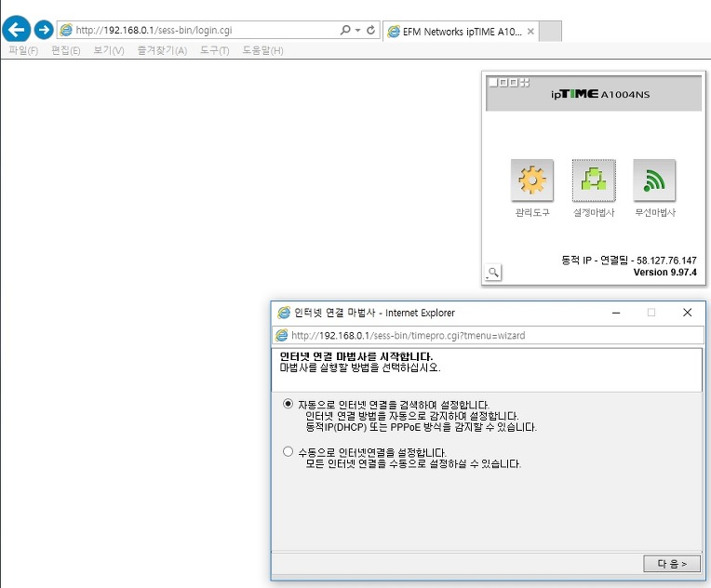The width and height of the screenshot is (711, 588).
Task: Close the EFM Networks ipTIME tab
Action: (530, 32)
